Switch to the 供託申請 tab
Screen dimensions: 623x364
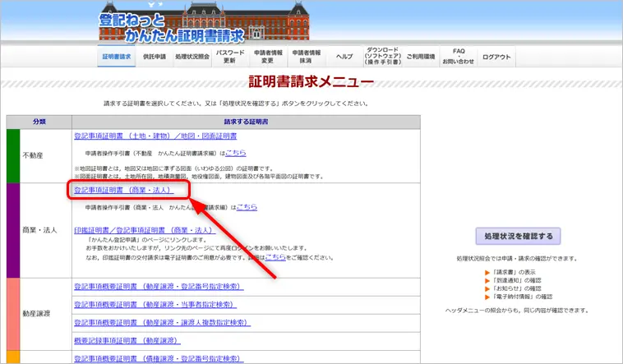pos(155,58)
